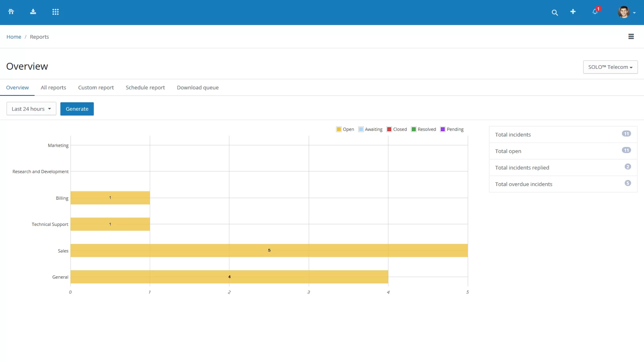Toggle the Open series in chart legend
The height and width of the screenshot is (362, 644).
tap(345, 129)
